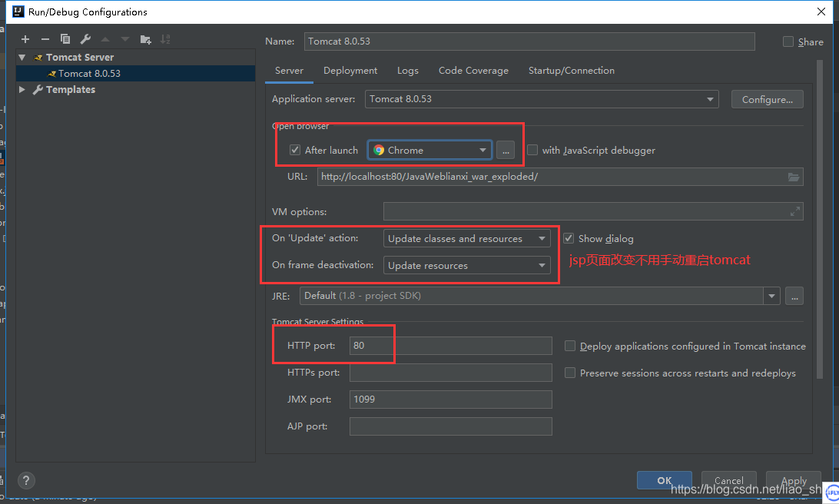This screenshot has height=504, width=839.
Task: Sort configurations alphabetically
Action: (165, 39)
